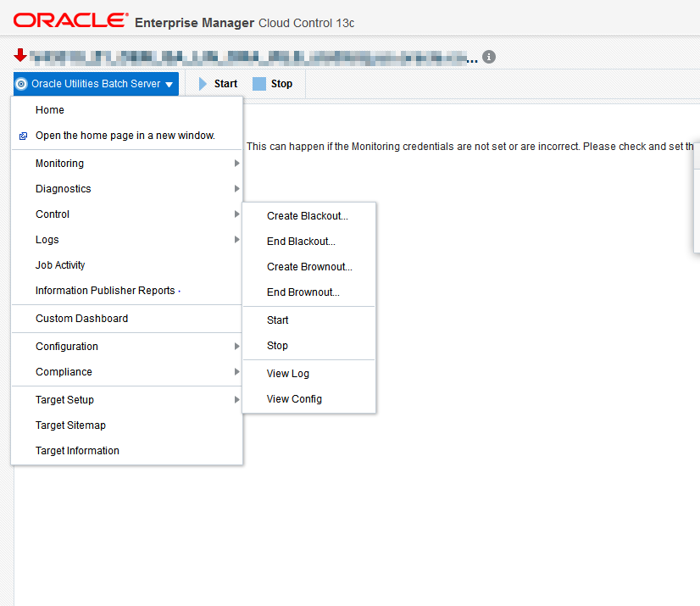Click the Monitoring credentials warning message text
Viewport: 700px width, 606px height.
point(470,147)
